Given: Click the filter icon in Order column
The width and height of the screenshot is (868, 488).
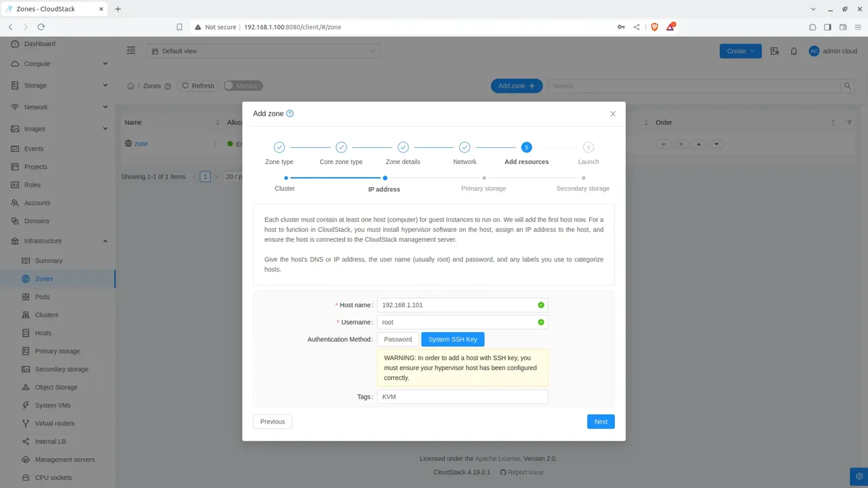Looking at the screenshot, I should [849, 123].
